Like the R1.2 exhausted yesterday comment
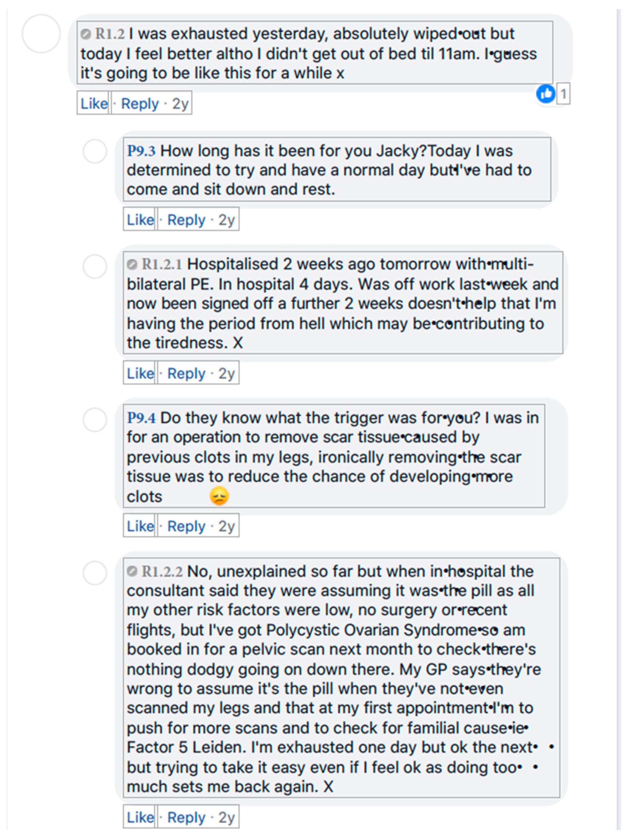Screen dimensions: 630x840 coord(94,103)
